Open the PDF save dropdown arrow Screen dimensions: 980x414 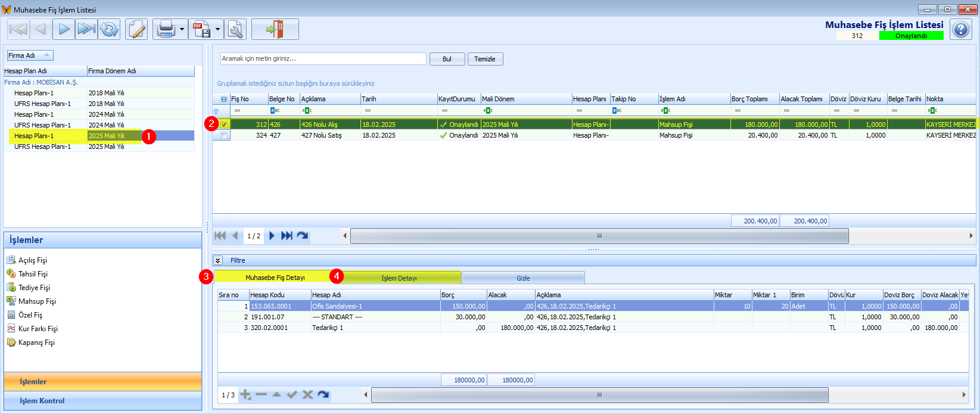(x=217, y=29)
